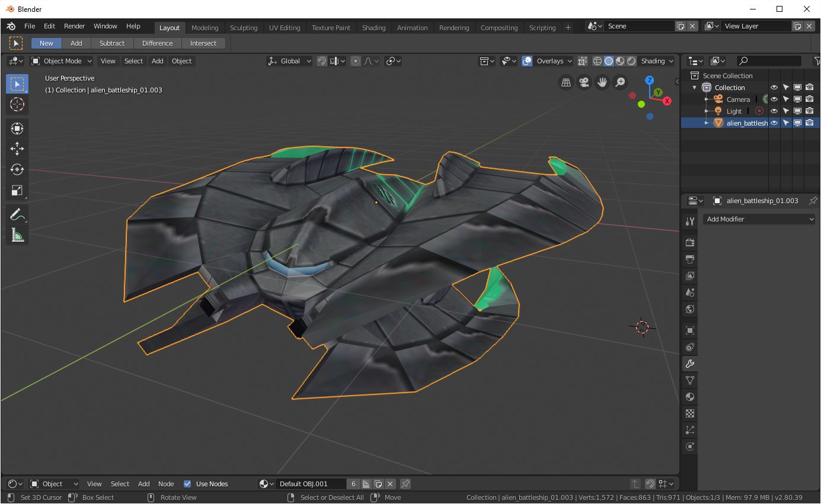Open Physics properties tab

pyautogui.click(x=690, y=447)
